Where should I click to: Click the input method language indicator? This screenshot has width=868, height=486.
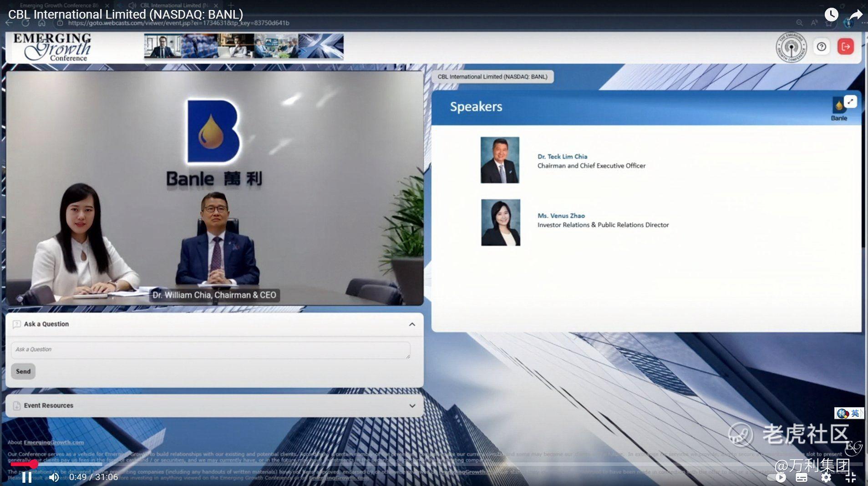click(x=849, y=413)
